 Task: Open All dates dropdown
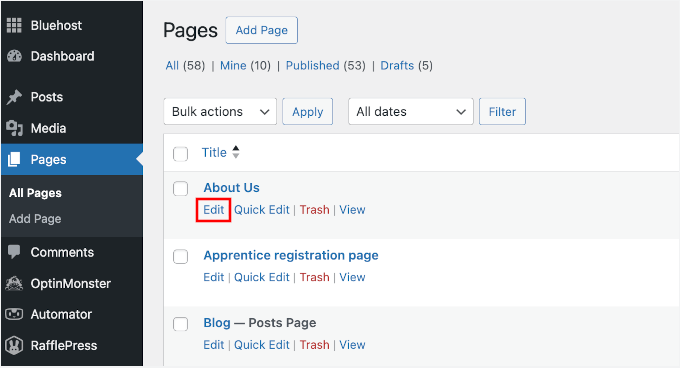coord(411,112)
